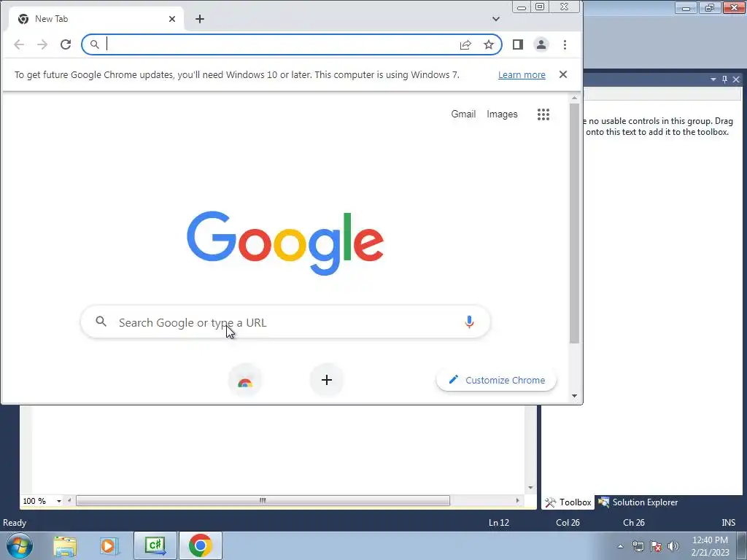The width and height of the screenshot is (747, 560).
Task: Click the Col 26 status indicator
Action: (568, 523)
